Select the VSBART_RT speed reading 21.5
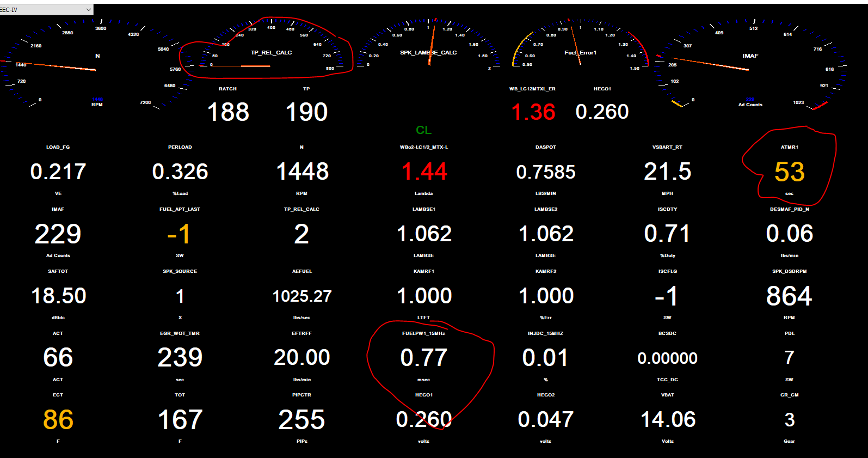This screenshot has height=458, width=868. click(667, 172)
